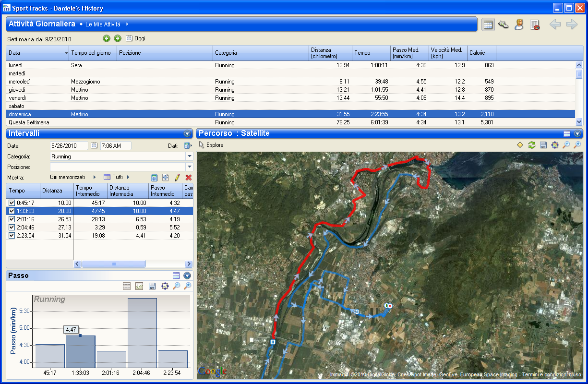Open Passo chart settings image icon
Viewport: 588px width, 384px height.
point(139,286)
